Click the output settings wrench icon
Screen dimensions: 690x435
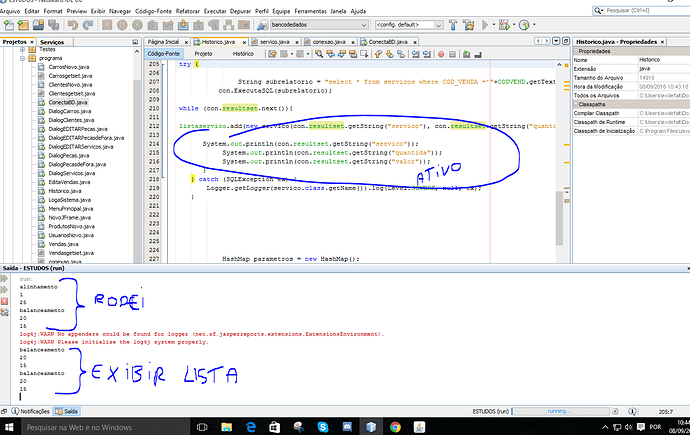(4, 312)
